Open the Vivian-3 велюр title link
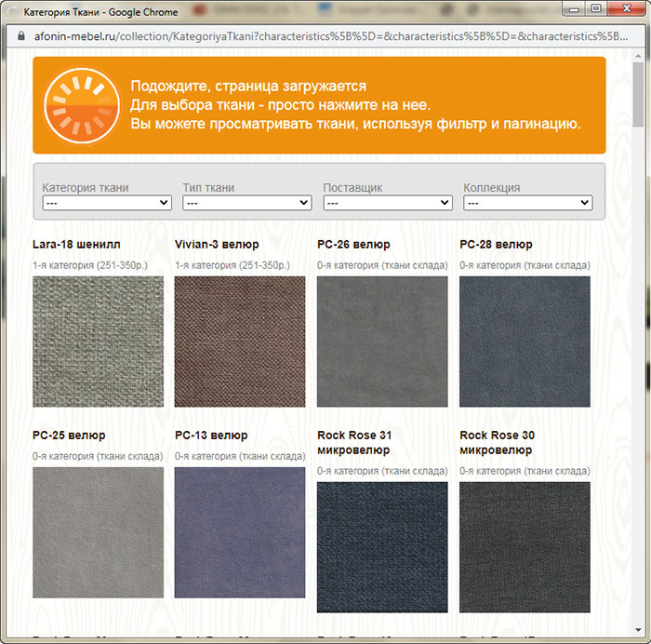The height and width of the screenshot is (644, 651). (x=217, y=245)
